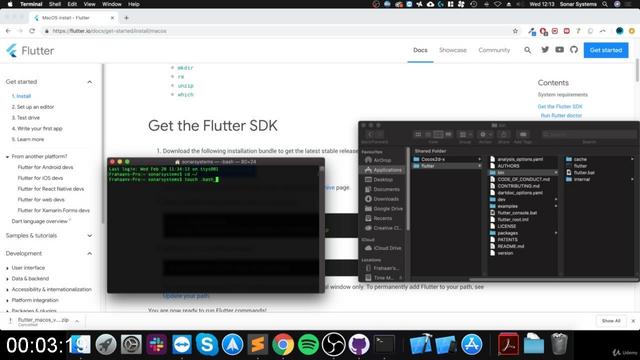Click the Finder Share toolbar button

tap(504, 134)
